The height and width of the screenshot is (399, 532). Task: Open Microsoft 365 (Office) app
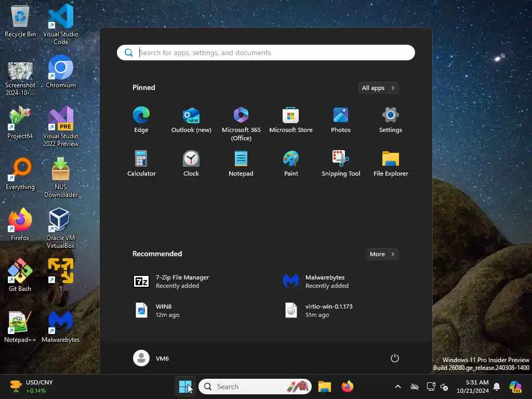241,124
